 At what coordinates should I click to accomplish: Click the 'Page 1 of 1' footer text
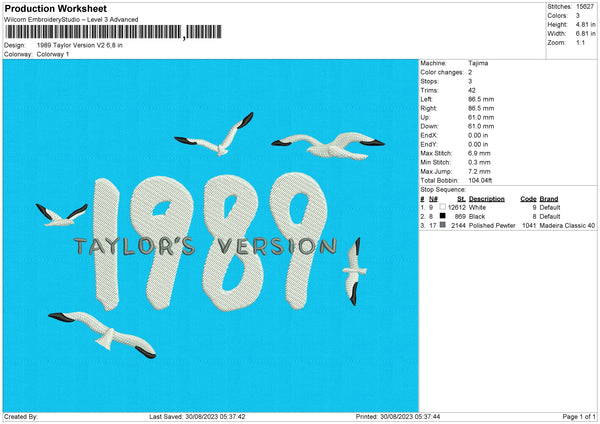click(x=579, y=416)
